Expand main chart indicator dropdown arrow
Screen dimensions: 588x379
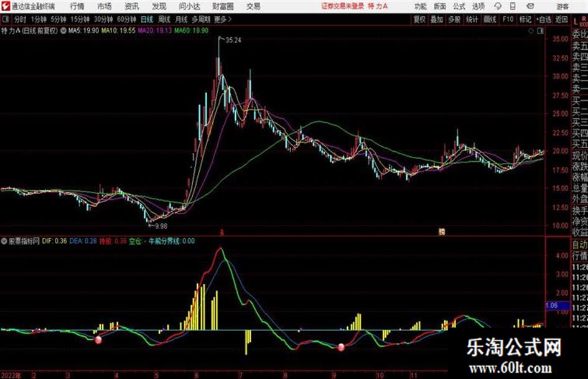[63, 30]
